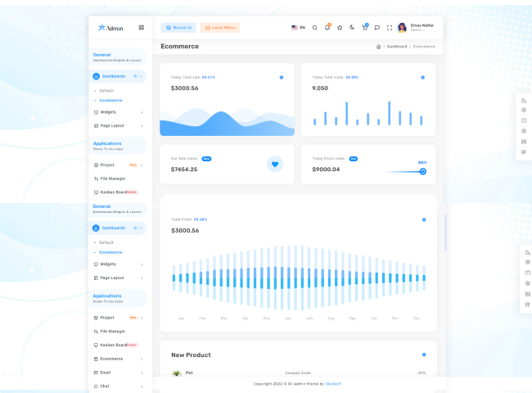This screenshot has height=393, width=532.
Task: Select Default under Dashboards
Action: [x=106, y=90]
